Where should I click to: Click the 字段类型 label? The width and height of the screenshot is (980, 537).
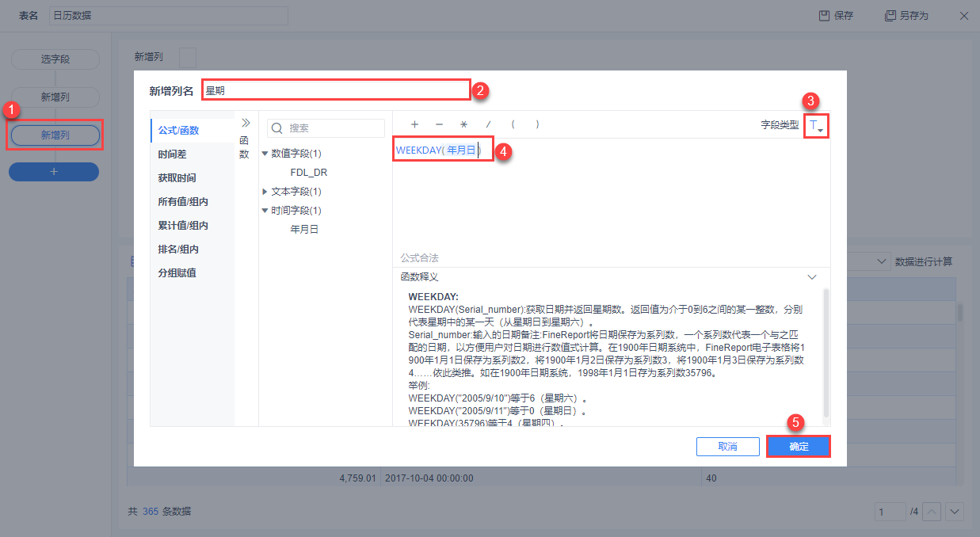coord(780,125)
